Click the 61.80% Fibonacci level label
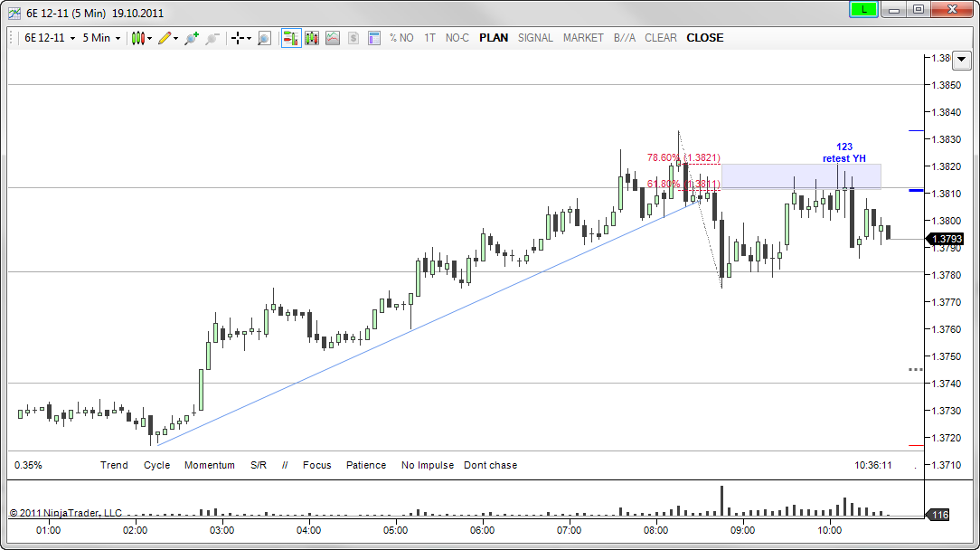 click(x=683, y=184)
